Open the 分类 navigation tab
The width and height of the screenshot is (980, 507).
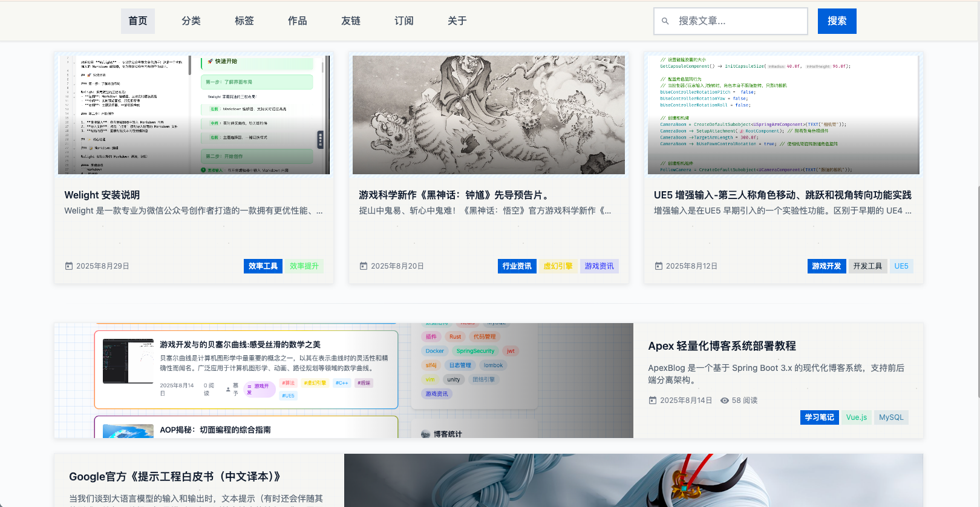coord(191,21)
